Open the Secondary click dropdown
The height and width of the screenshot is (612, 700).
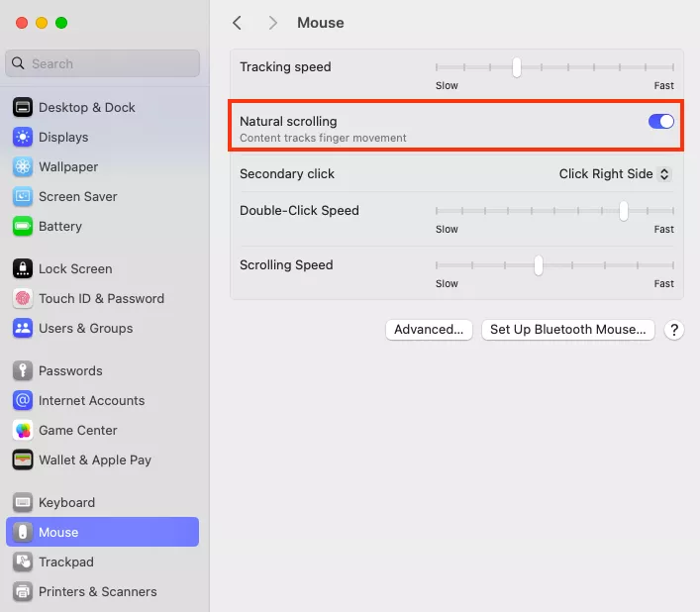pos(615,174)
